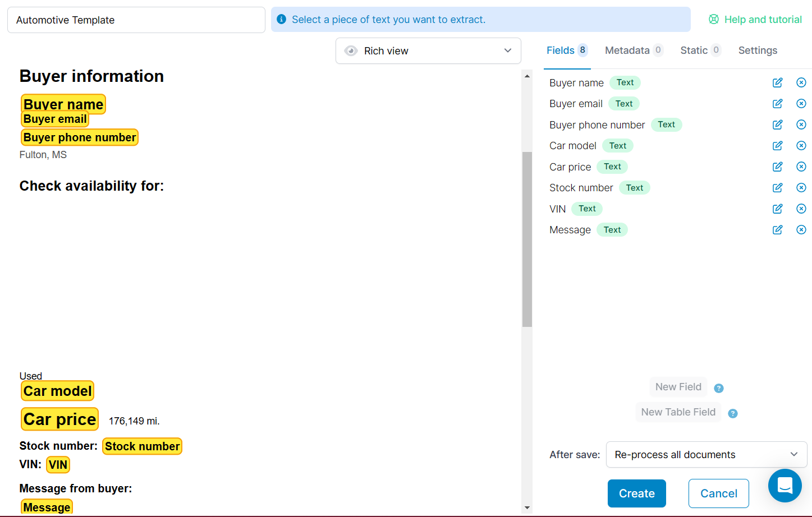Click the info icon in the blue banner

coord(281,19)
